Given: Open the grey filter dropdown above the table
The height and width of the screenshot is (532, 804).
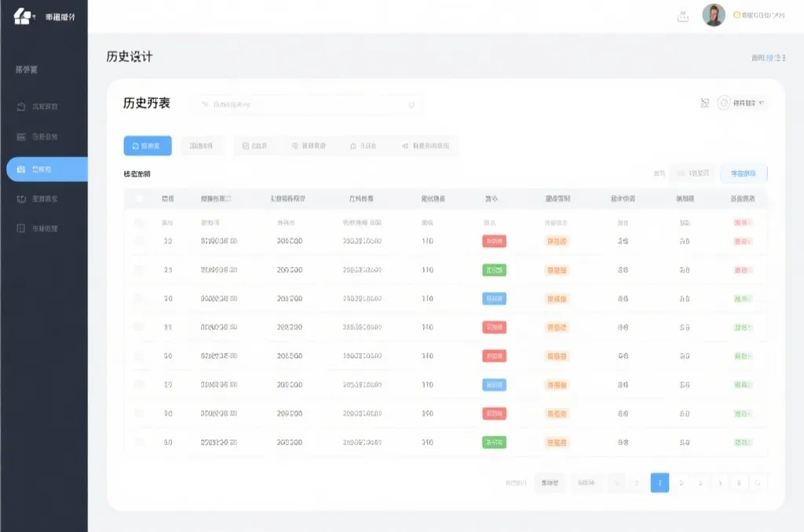Looking at the screenshot, I should (x=693, y=173).
